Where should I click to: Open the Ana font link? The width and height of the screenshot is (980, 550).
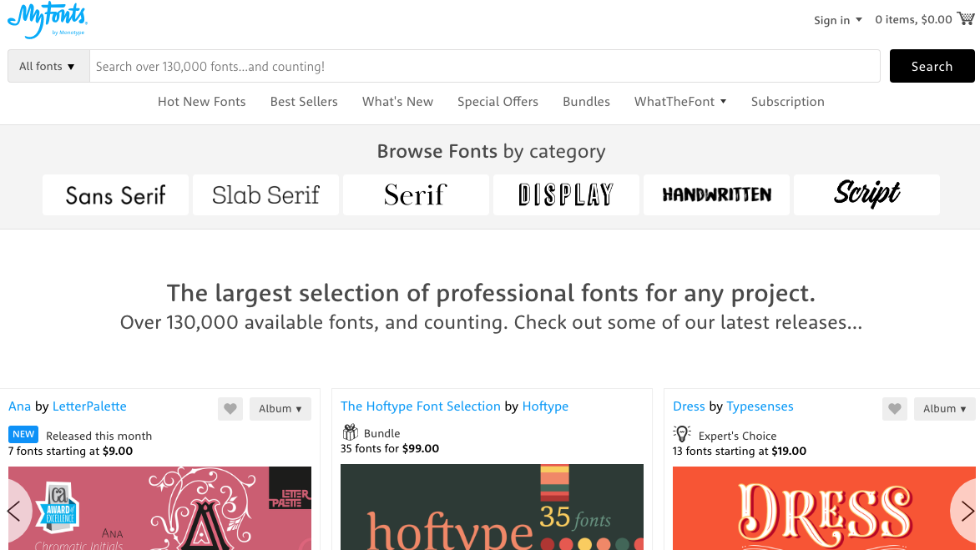pyautogui.click(x=19, y=406)
